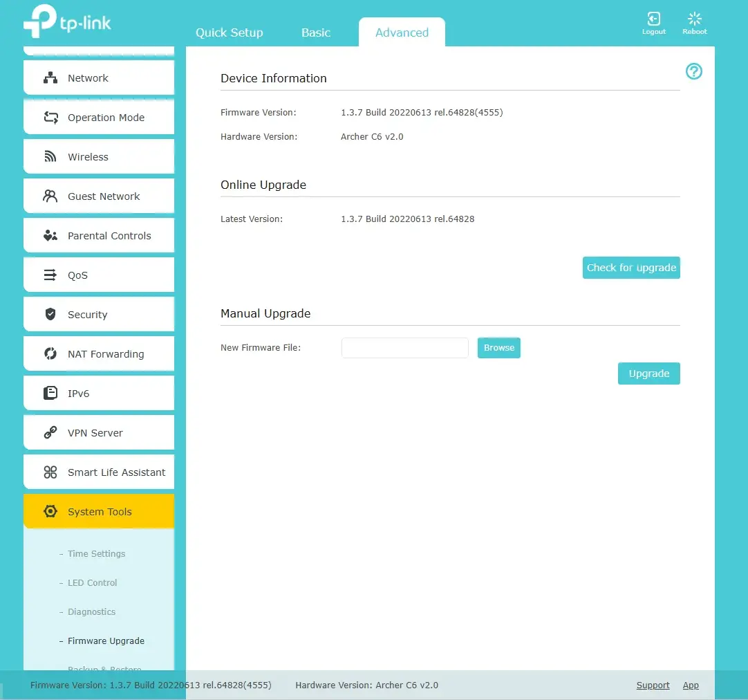Click the QoS lines icon

click(x=50, y=275)
